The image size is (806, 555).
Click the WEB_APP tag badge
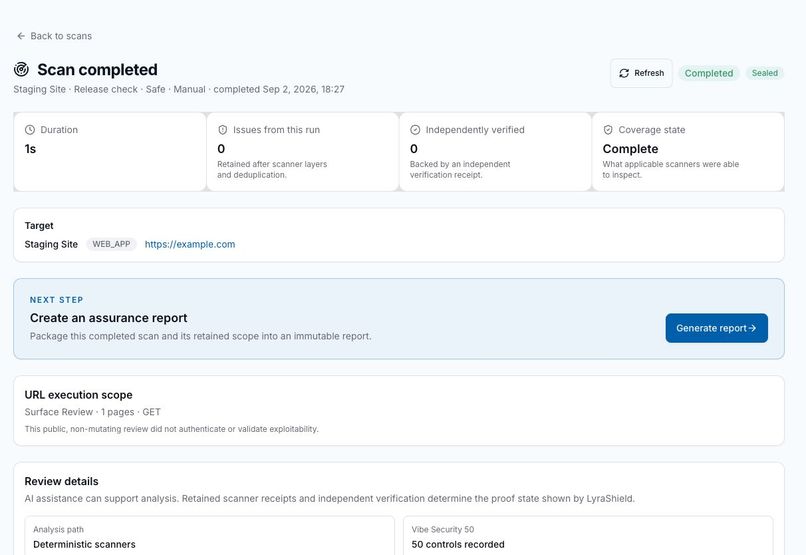[111, 244]
